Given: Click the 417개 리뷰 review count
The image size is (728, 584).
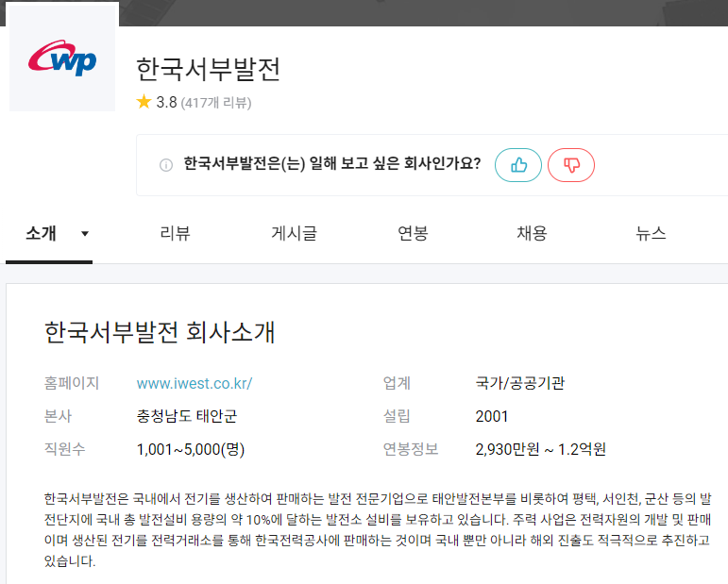Looking at the screenshot, I should [216, 103].
